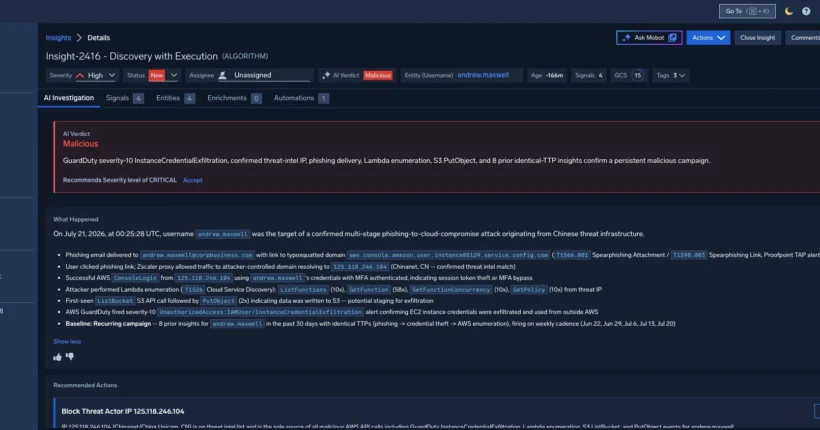Open entity andrew.maxwell link in header

[x=483, y=75]
